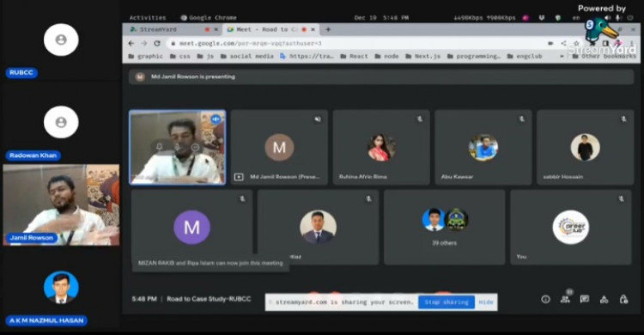The width and height of the screenshot is (644, 335).
Task: Open a new Chrome tab
Action: [x=328, y=29]
